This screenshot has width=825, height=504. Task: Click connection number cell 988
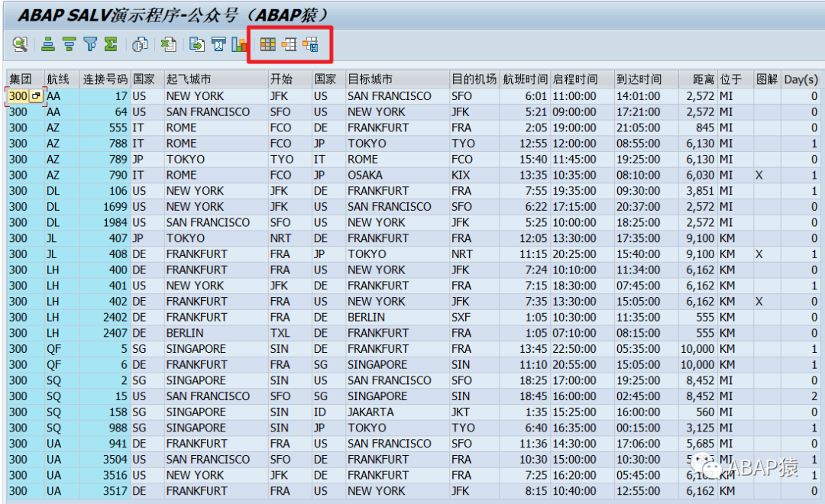point(105,428)
